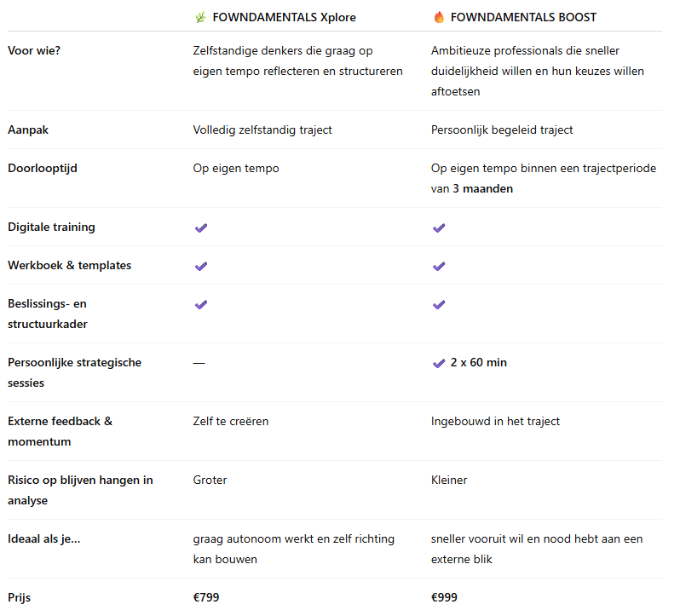Click the "Doorlooptijd" row label
Screen dimensions: 680x616
(x=43, y=169)
